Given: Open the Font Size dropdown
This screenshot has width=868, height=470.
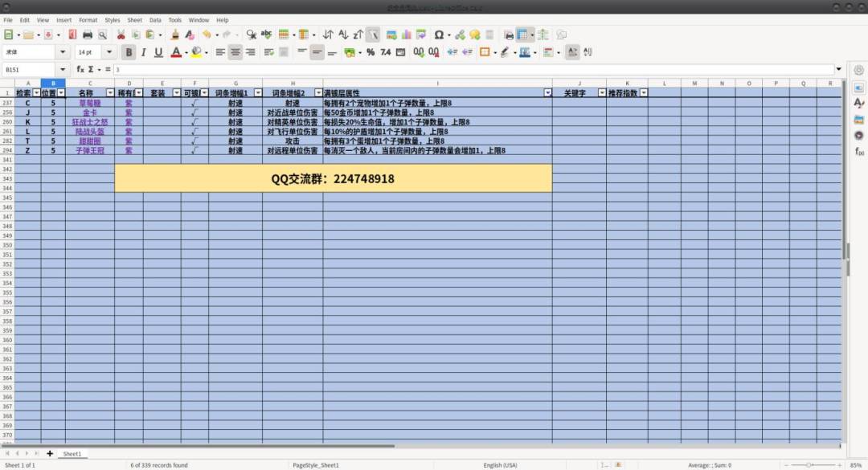Looking at the screenshot, I should 109,52.
